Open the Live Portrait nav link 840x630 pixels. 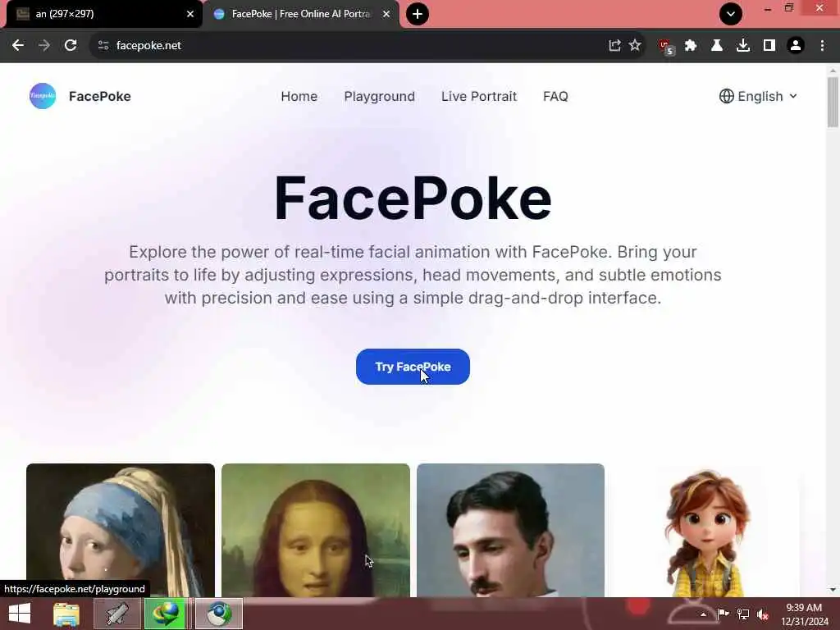click(x=479, y=97)
